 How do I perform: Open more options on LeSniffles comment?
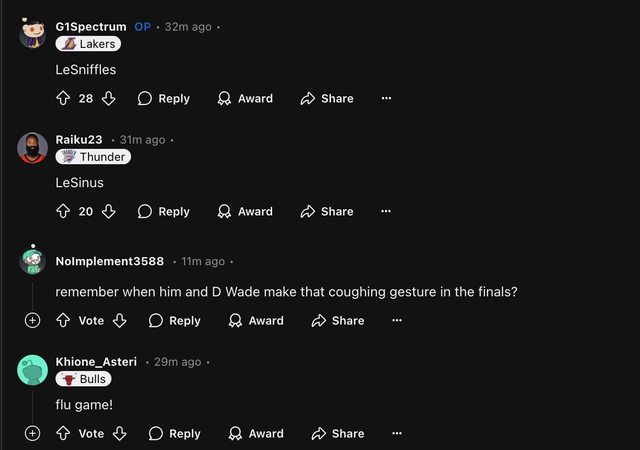[386, 98]
